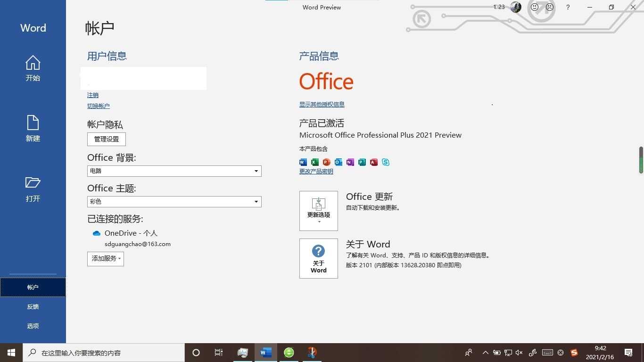Click the 管理设置 button
Viewport: 644px width, 362px height.
(x=107, y=139)
